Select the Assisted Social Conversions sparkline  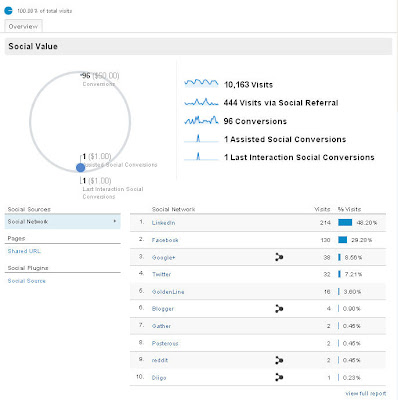point(201,138)
